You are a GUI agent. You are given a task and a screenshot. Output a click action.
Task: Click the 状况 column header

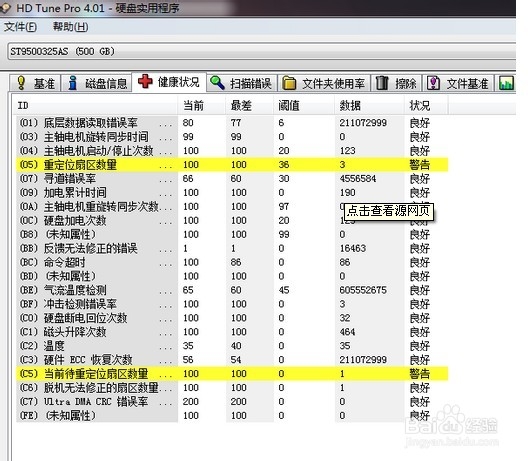click(x=426, y=106)
